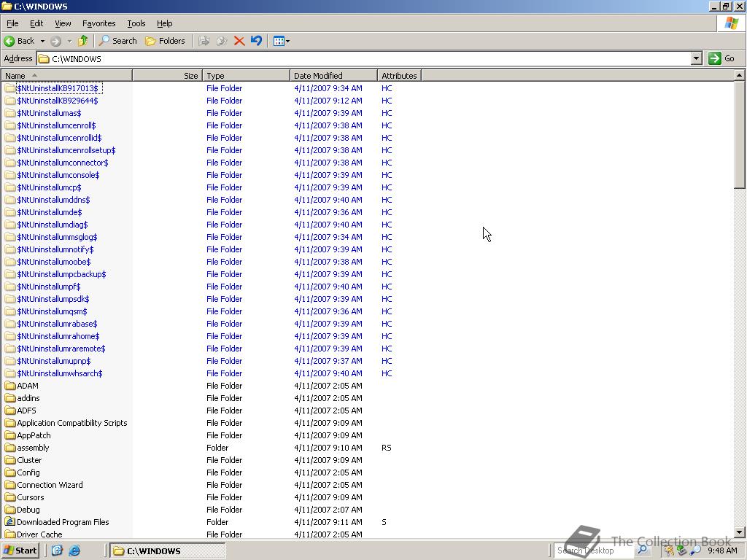The height and width of the screenshot is (560, 747).
Task: Click the $NtUninstallumrahome$ folder name
Action: click(x=58, y=335)
